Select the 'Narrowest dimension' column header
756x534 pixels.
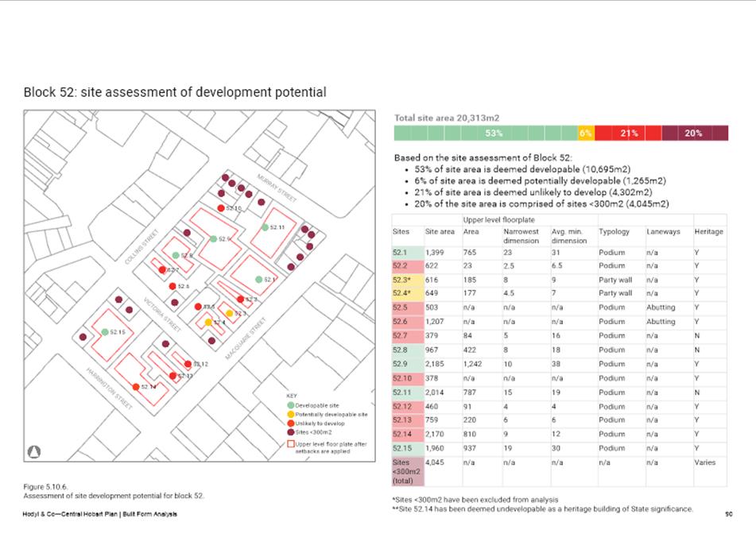tap(521, 236)
